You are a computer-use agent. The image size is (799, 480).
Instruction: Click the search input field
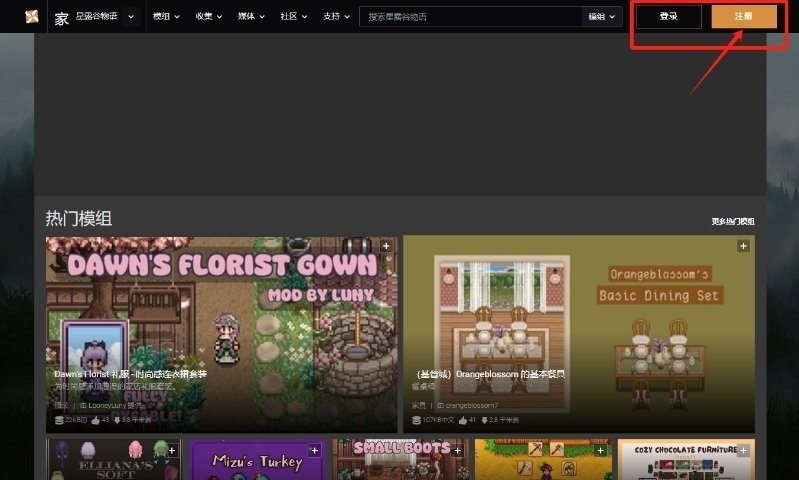point(470,17)
